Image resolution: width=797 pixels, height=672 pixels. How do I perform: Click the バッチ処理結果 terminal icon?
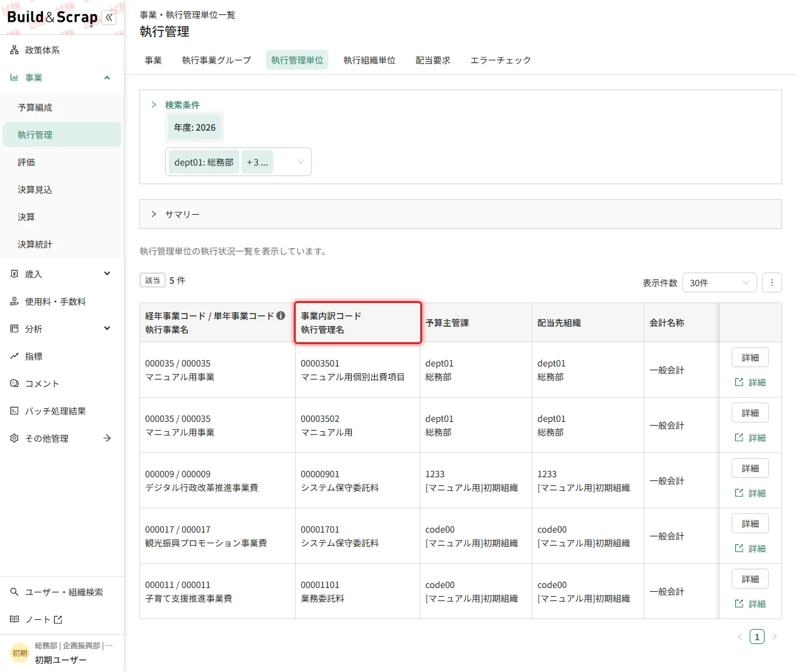[x=14, y=411]
